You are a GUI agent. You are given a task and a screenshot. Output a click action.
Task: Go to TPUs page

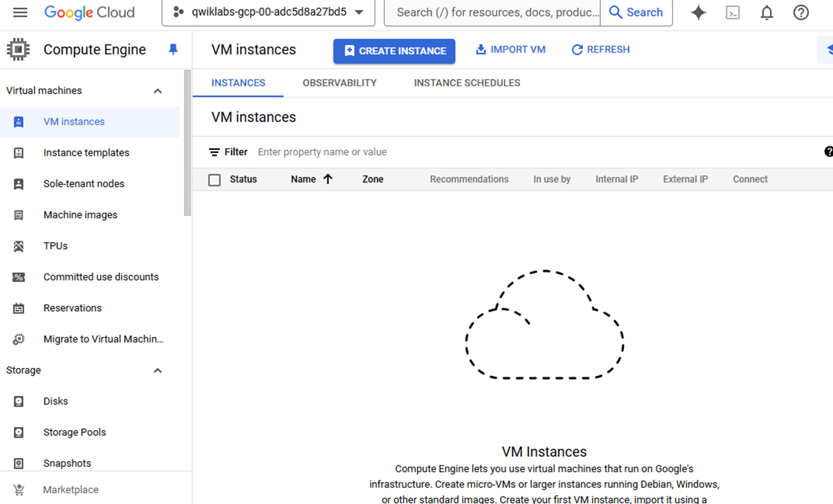(56, 246)
